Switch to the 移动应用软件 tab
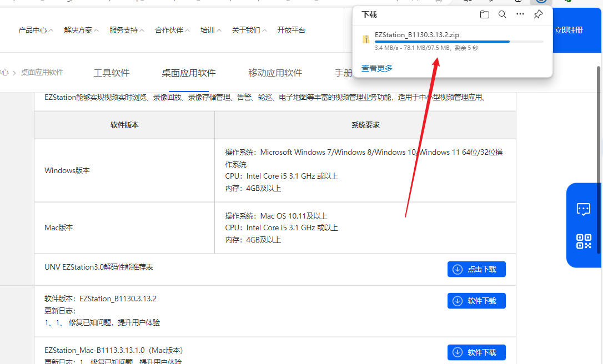This screenshot has height=364, width=603. coord(275,72)
